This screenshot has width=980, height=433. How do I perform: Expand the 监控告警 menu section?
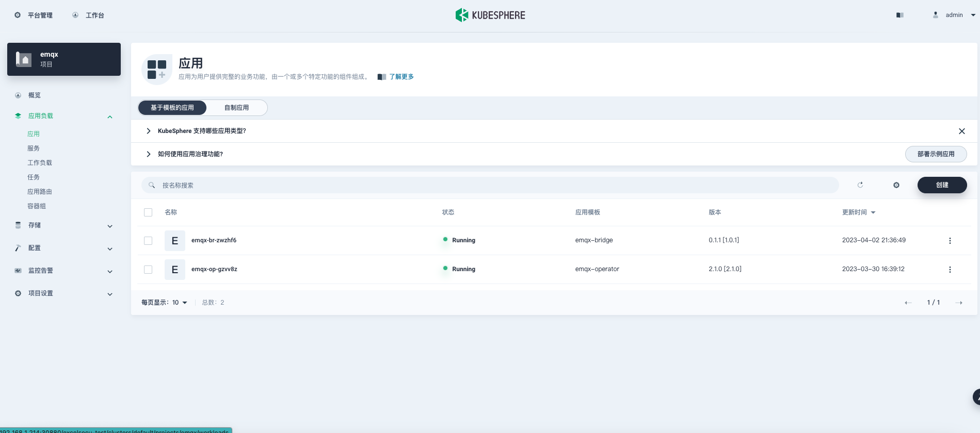(110, 271)
